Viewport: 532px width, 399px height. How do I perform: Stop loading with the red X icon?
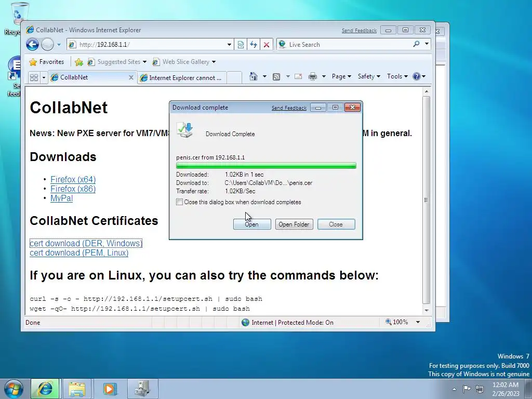click(267, 45)
